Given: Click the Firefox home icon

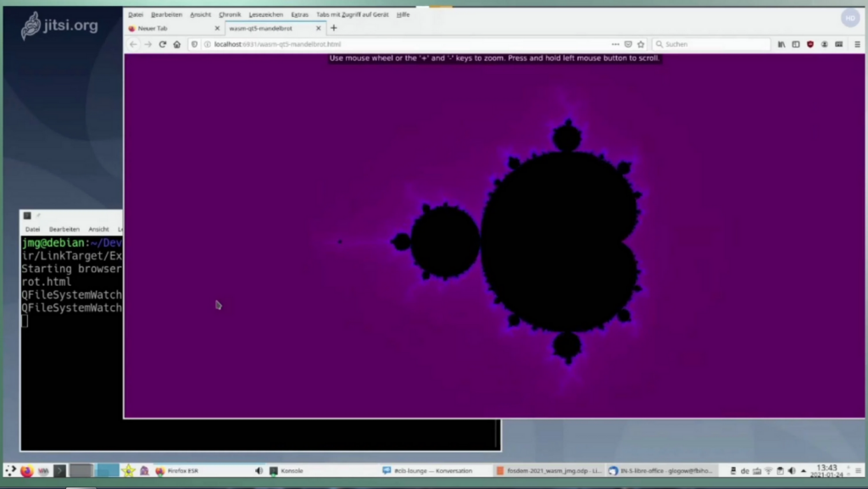Looking at the screenshot, I should pyautogui.click(x=176, y=44).
